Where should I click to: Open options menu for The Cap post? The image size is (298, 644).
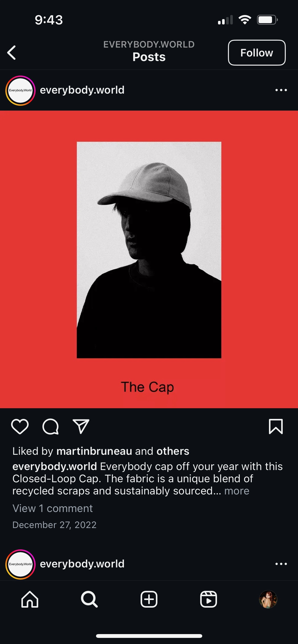pos(281,90)
